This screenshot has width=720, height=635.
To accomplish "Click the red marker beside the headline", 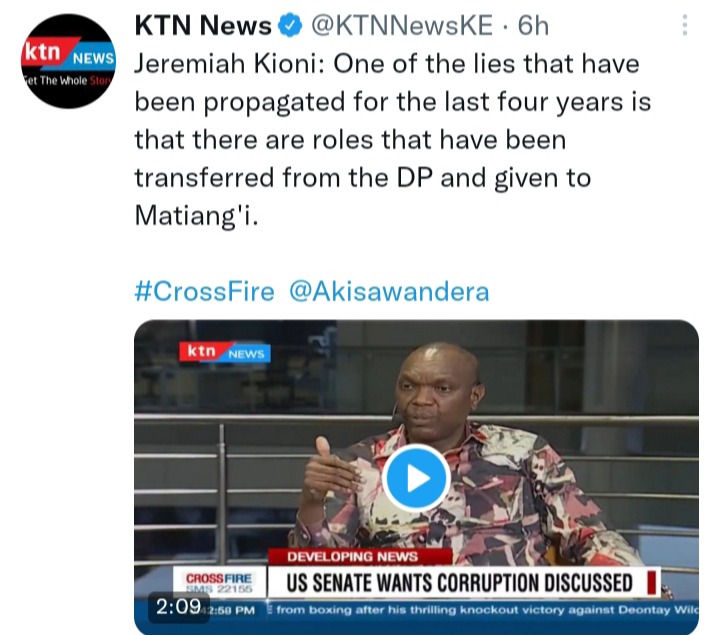I will [x=651, y=582].
